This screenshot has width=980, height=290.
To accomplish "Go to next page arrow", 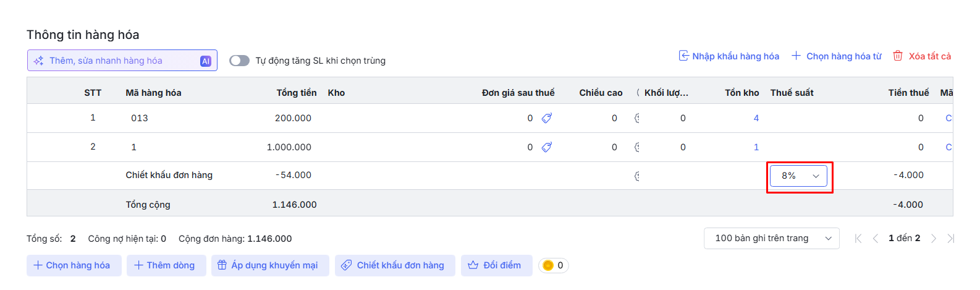I will click(934, 239).
